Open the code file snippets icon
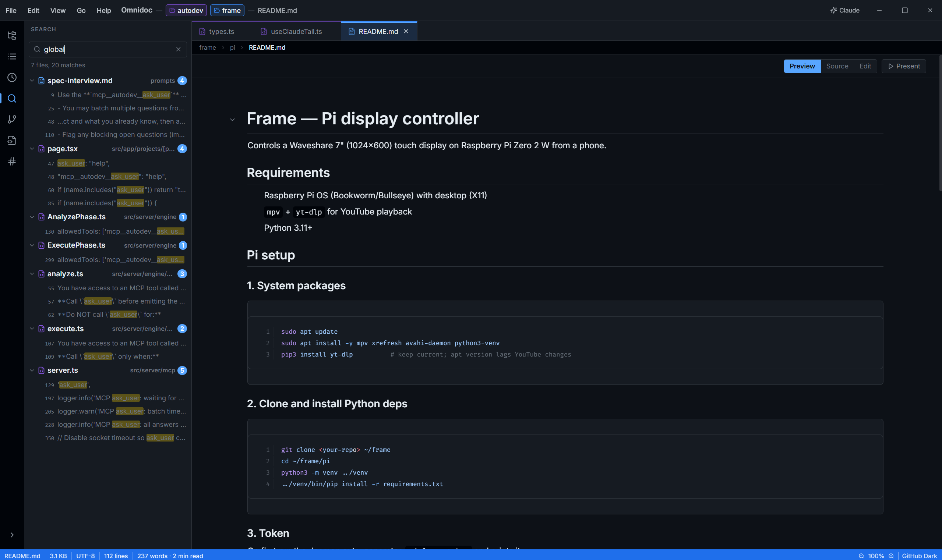The height and width of the screenshot is (560, 942). [x=12, y=141]
